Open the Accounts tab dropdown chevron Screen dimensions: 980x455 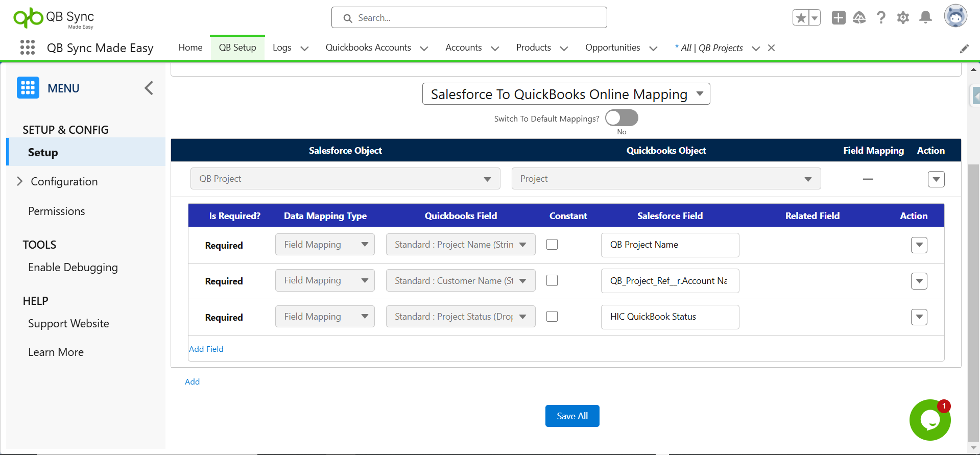coord(495,49)
